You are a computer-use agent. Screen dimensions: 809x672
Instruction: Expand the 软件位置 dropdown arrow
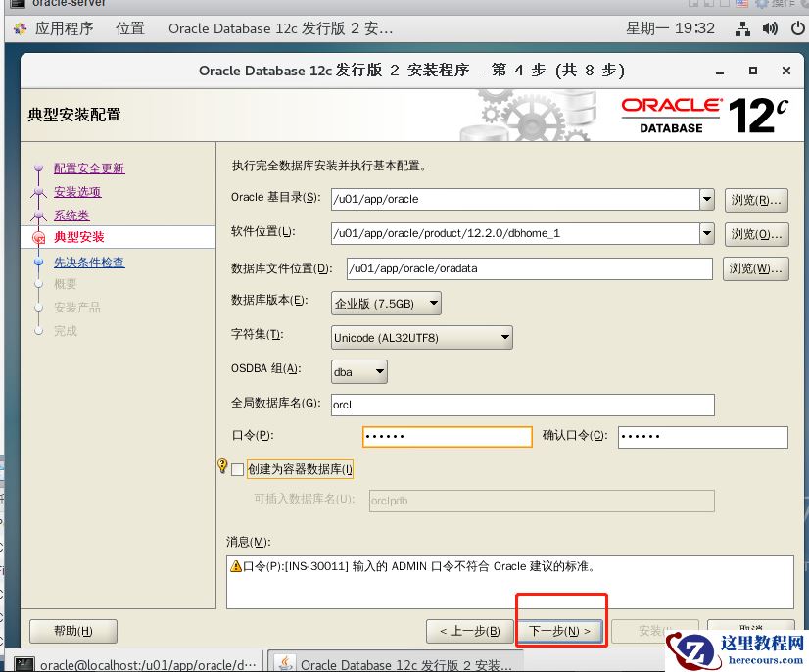[x=707, y=234]
